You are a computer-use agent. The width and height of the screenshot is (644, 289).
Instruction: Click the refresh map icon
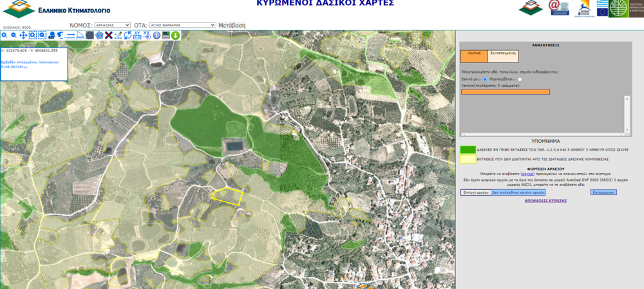pos(128,35)
